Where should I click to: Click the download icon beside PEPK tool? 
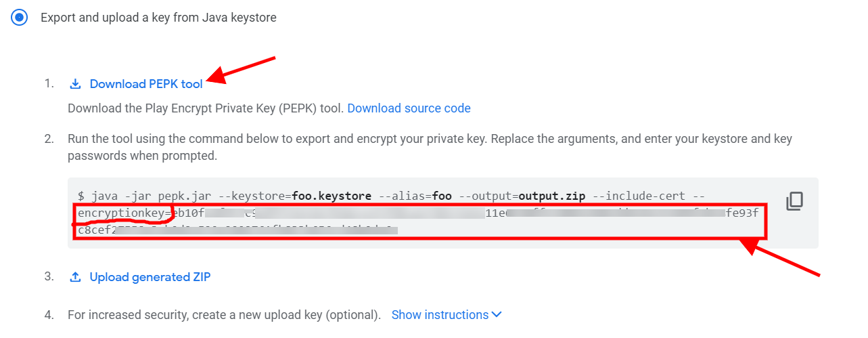point(75,84)
